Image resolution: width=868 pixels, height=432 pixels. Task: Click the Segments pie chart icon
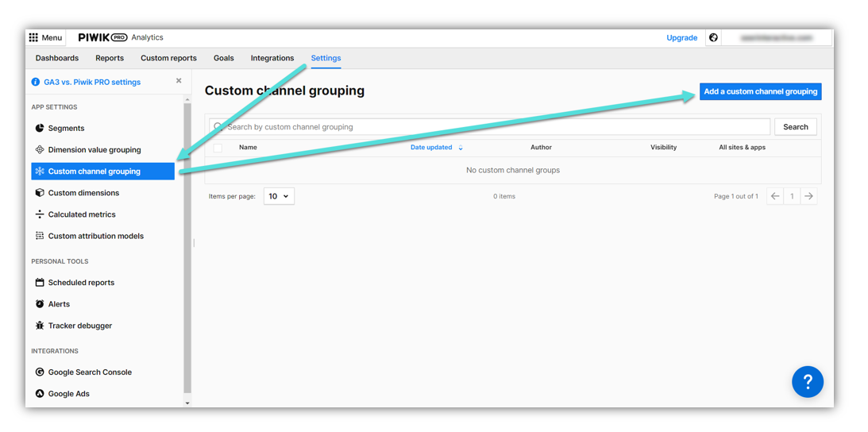pos(40,128)
